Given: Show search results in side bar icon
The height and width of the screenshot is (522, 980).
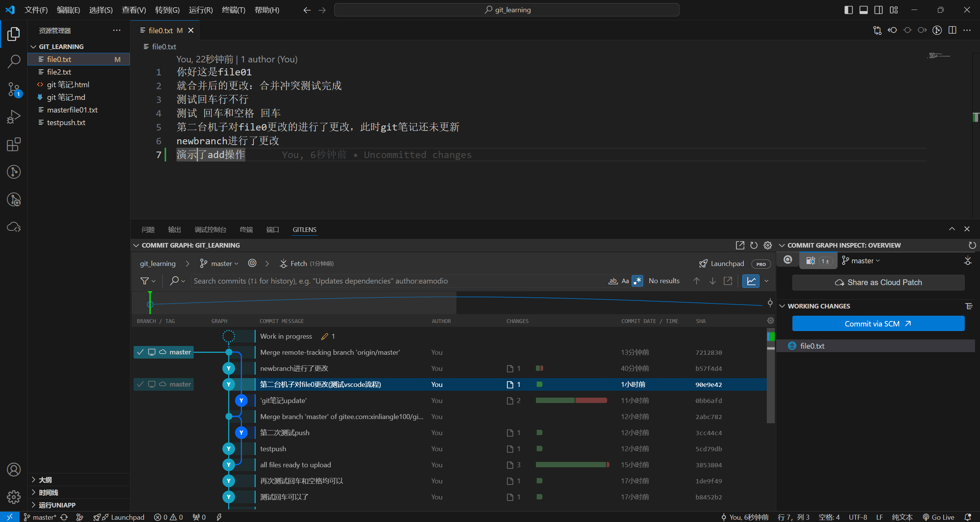Looking at the screenshot, I should pos(728,281).
